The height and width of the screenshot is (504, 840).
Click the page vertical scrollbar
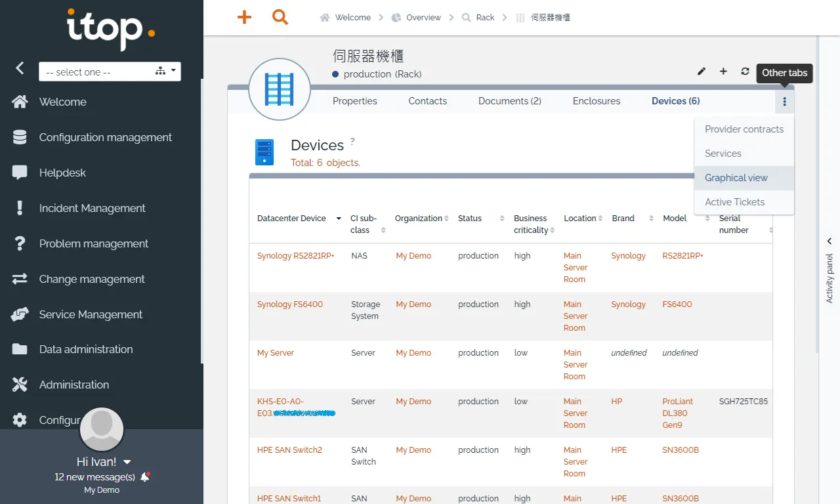pyautogui.click(x=816, y=194)
